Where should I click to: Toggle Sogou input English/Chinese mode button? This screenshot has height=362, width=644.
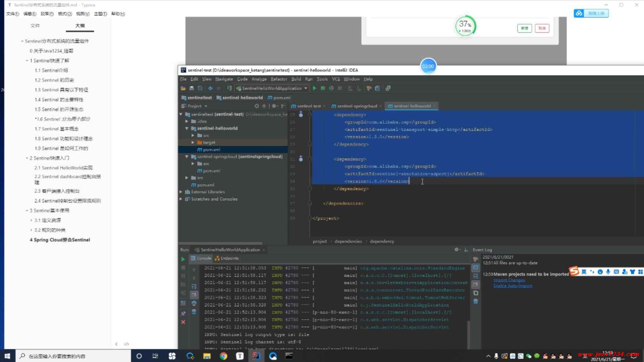coord(584,272)
